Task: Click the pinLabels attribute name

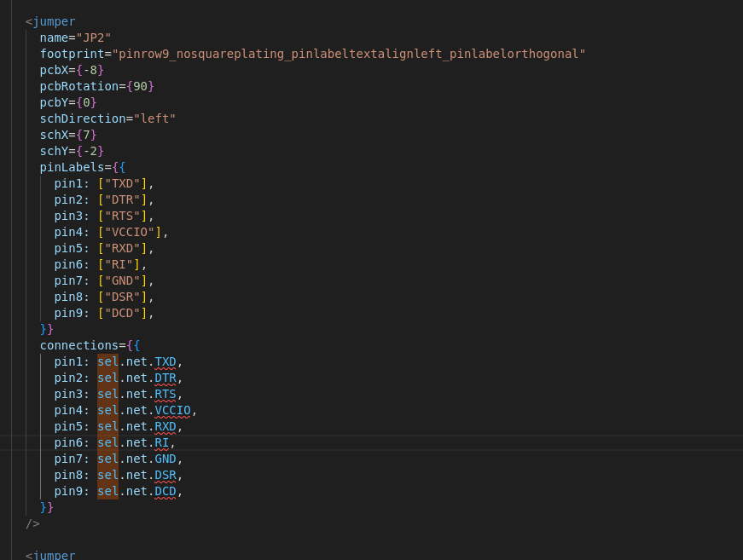Action: (72, 167)
